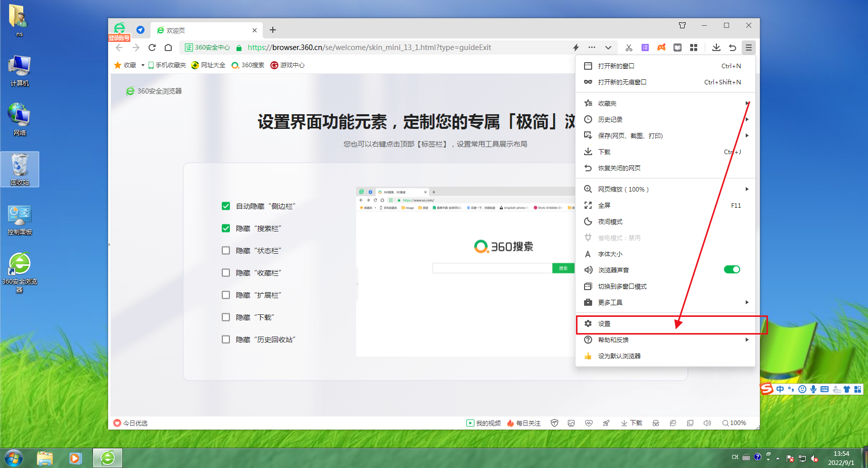Click the 登录账号 login avatar
This screenshot has width=868, height=468.
point(120,31)
